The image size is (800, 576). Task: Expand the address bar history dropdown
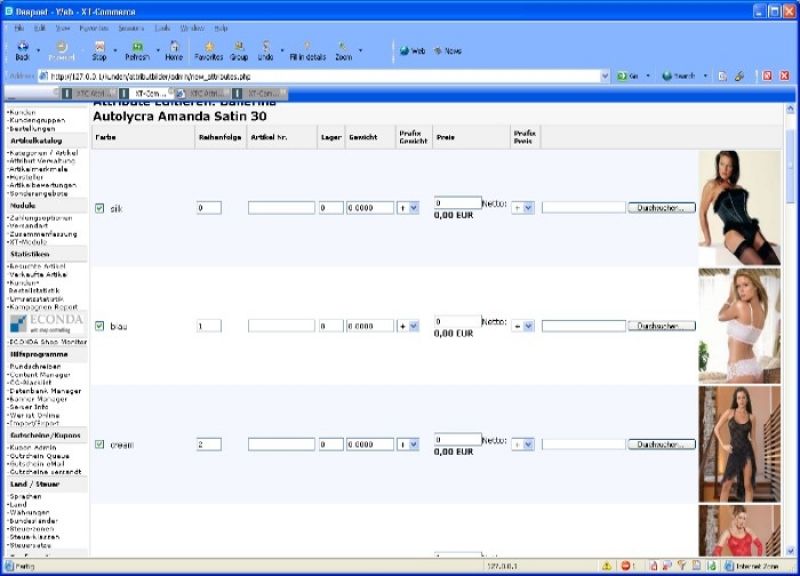[605, 76]
